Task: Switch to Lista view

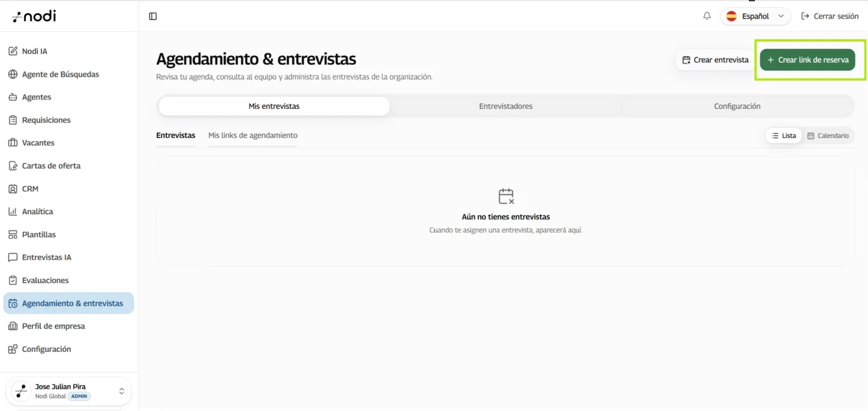Action: pyautogui.click(x=784, y=136)
